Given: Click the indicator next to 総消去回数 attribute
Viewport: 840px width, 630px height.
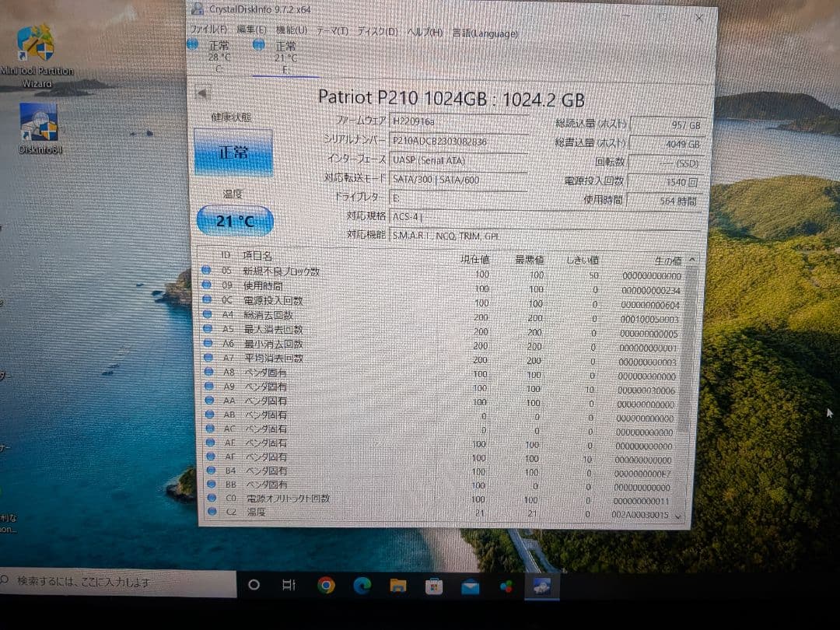Looking at the screenshot, I should [x=206, y=315].
